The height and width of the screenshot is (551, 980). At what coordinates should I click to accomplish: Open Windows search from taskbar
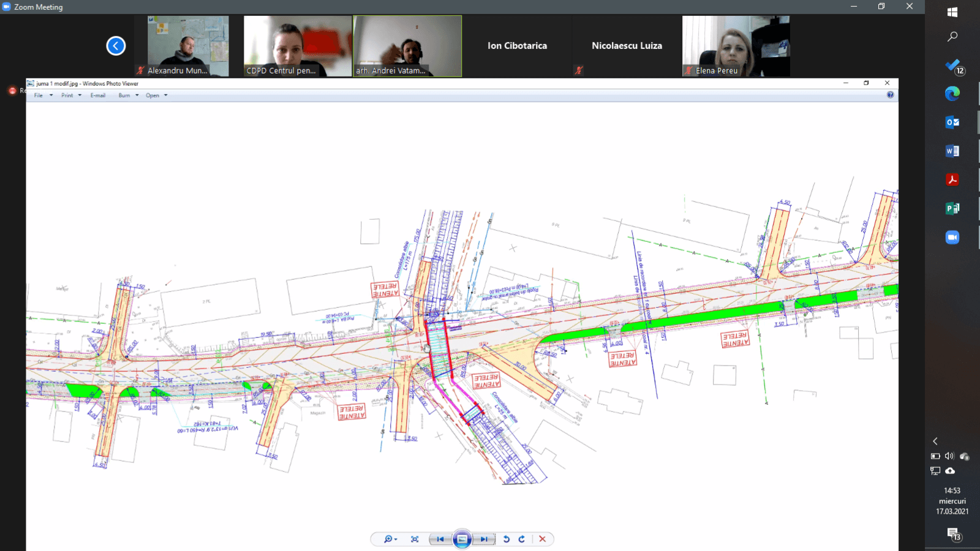952,37
